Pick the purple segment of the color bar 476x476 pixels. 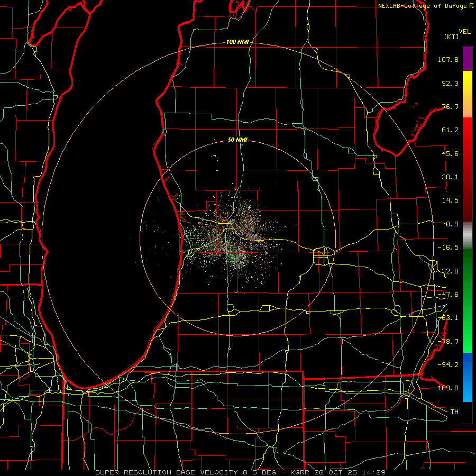pos(467,59)
